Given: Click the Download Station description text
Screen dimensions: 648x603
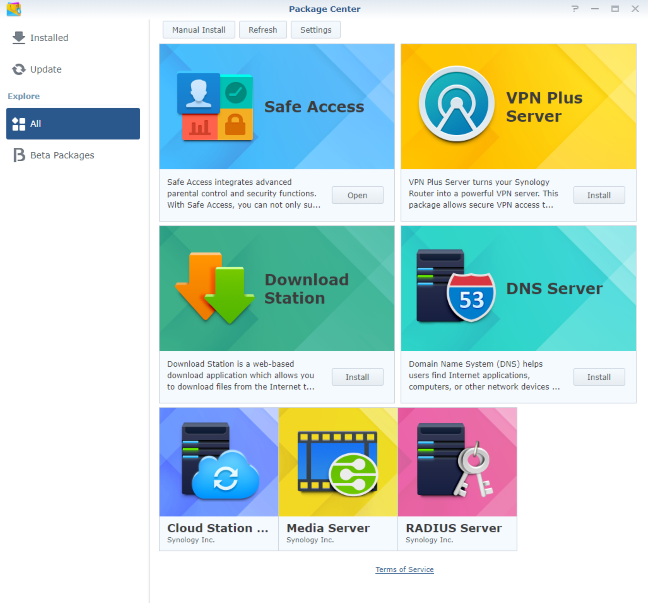Looking at the screenshot, I should 241,375.
